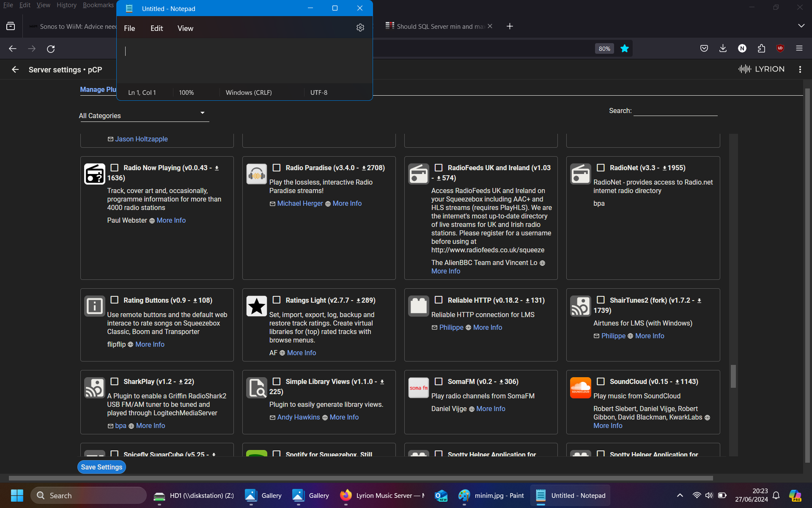The image size is (812, 508).
Task: Open the Pocket save icon
Action: [x=704, y=48]
